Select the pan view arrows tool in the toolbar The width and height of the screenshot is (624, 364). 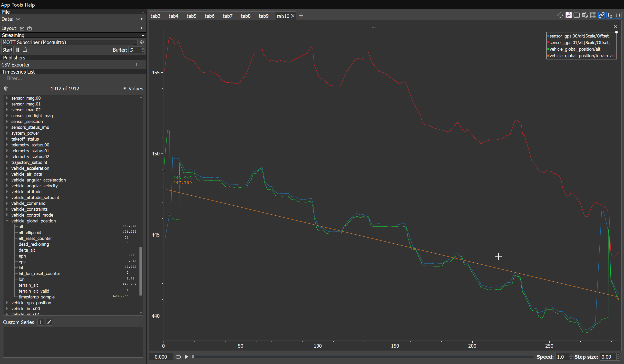[x=560, y=15]
